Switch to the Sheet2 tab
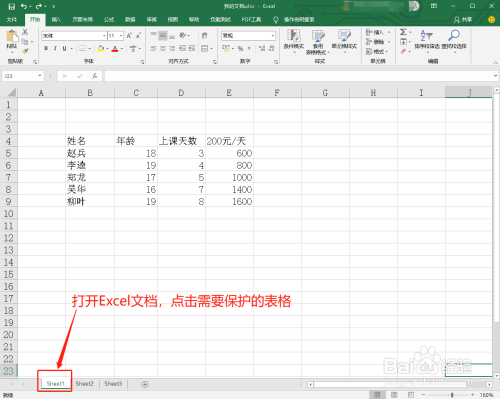500x399 pixels. tap(84, 384)
